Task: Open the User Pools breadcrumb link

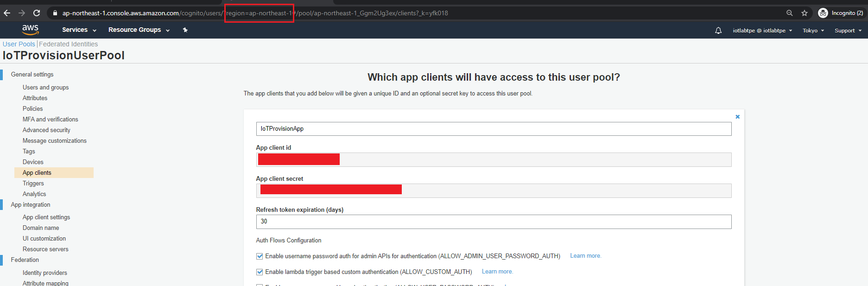Action: [19, 44]
